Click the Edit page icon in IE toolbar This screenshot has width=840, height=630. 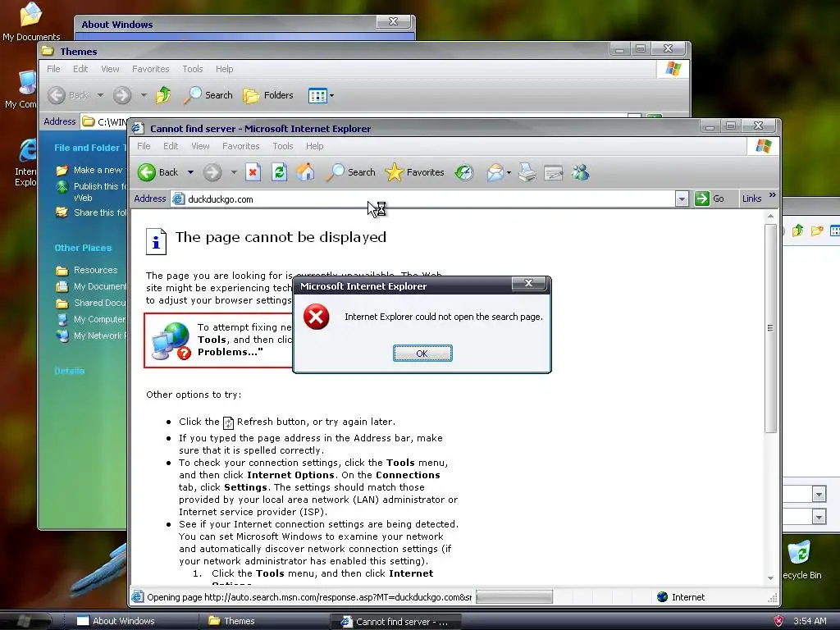(x=554, y=172)
